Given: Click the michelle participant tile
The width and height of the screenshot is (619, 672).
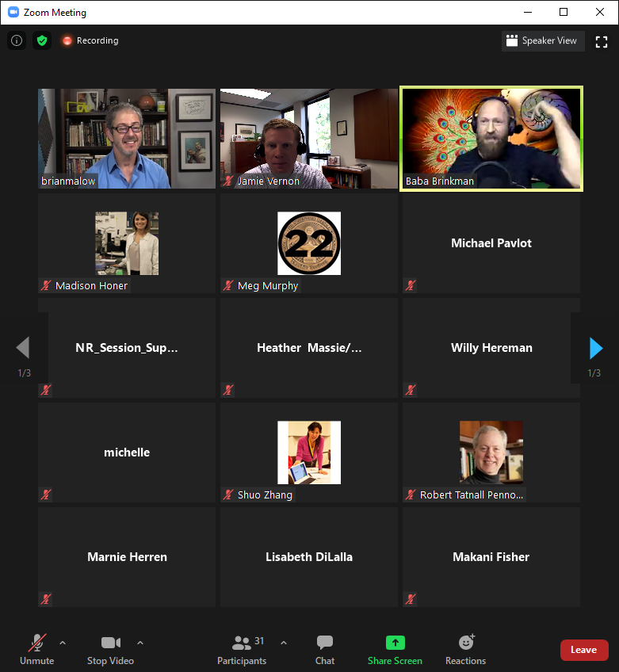Looking at the screenshot, I should tap(127, 452).
